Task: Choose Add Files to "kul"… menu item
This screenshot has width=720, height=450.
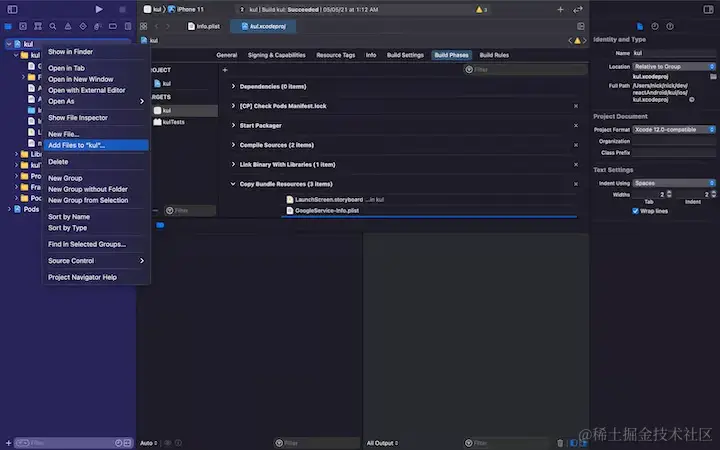Action: point(96,145)
